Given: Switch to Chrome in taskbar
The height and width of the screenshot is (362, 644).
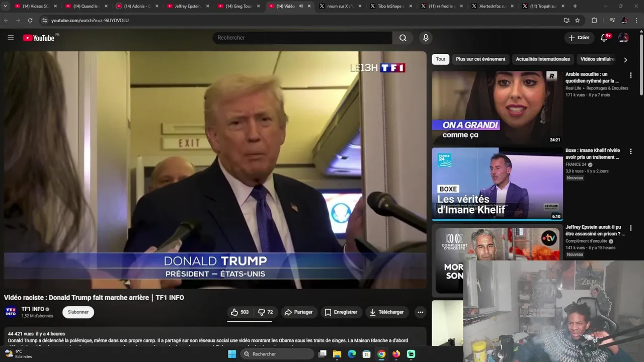Looking at the screenshot, I should tap(381, 354).
